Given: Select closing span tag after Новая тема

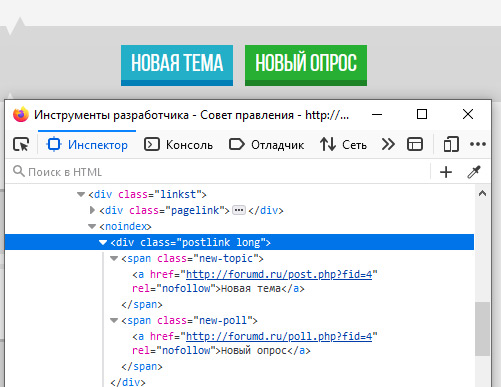Looking at the screenshot, I should click(142, 304).
